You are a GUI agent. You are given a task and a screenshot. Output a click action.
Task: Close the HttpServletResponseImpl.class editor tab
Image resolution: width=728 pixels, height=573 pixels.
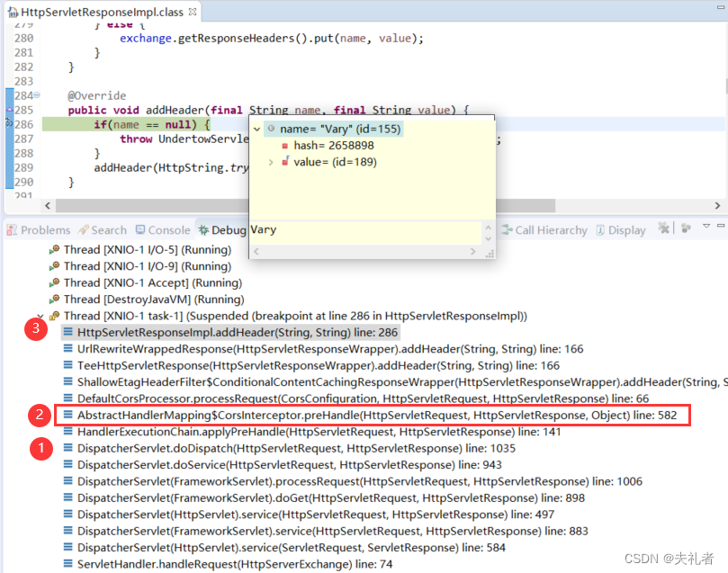(x=193, y=12)
